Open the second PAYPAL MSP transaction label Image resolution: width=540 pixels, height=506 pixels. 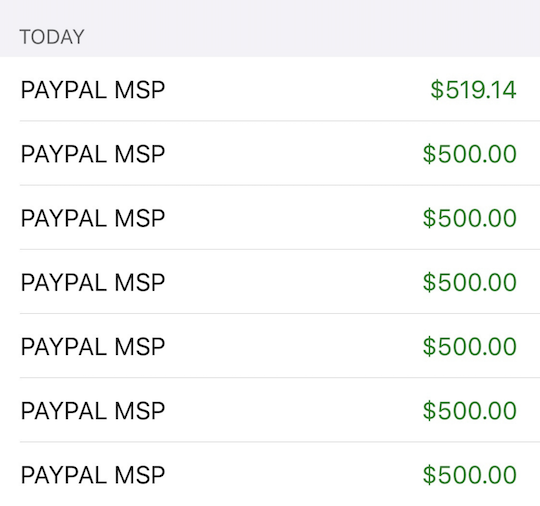[x=93, y=154]
